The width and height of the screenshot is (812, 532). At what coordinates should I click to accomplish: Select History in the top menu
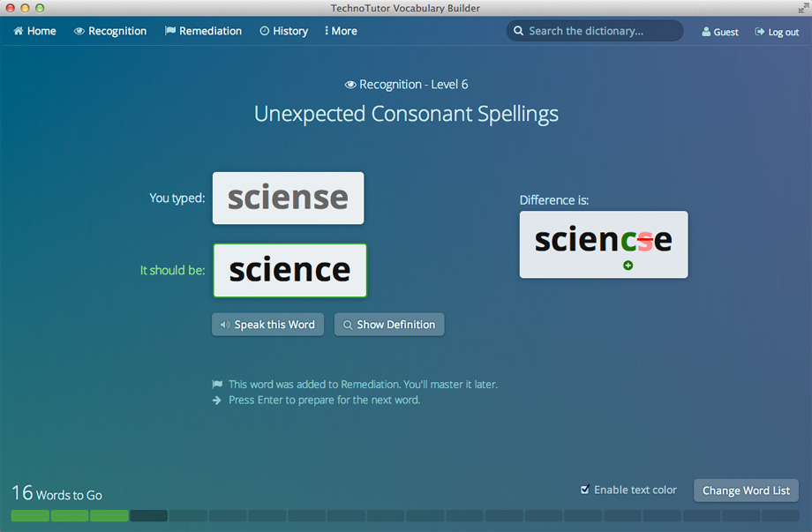pos(283,31)
